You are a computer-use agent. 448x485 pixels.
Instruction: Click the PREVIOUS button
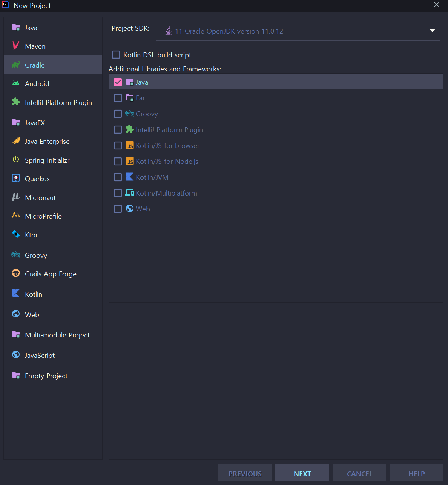coord(245,473)
